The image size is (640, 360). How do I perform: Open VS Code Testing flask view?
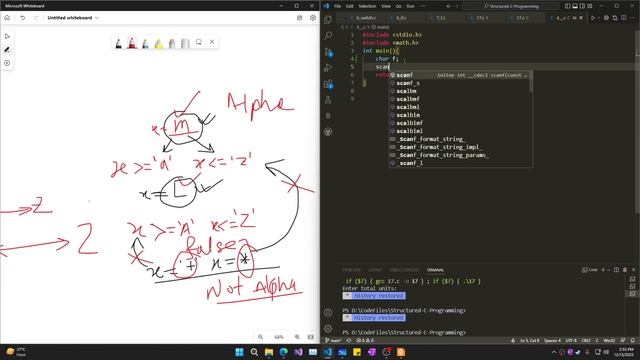[x=328, y=100]
